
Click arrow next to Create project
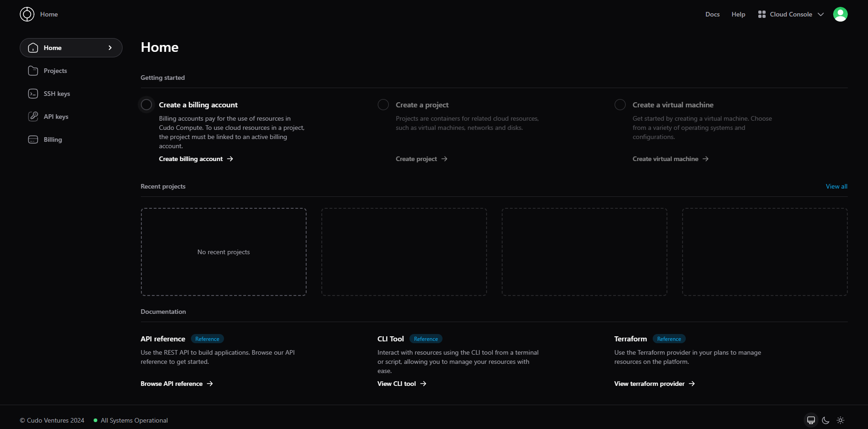pos(444,159)
